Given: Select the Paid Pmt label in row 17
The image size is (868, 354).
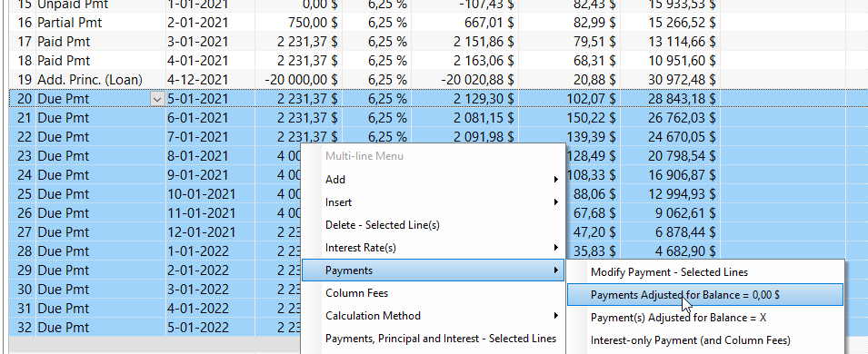Looking at the screenshot, I should pos(64,42).
